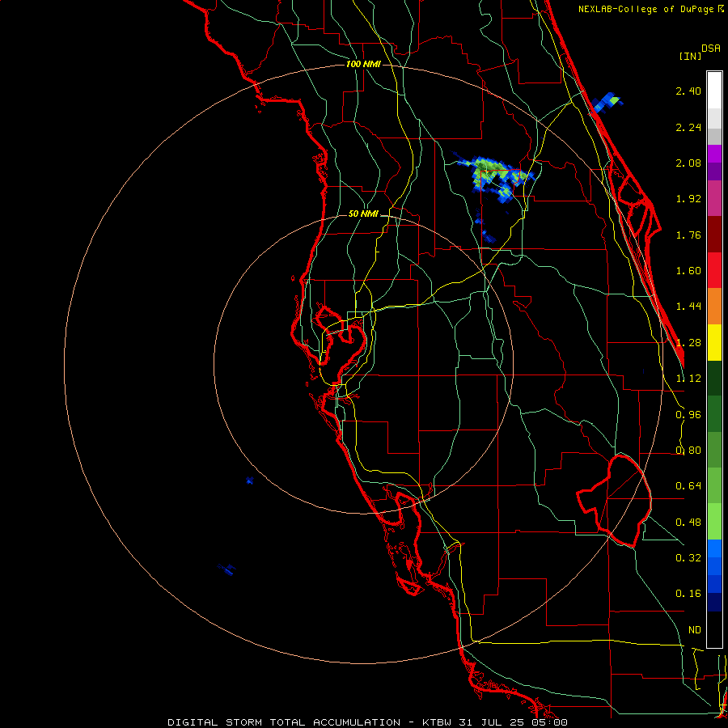
Task: Click the 50 NMI range ring label
Action: coord(363,214)
